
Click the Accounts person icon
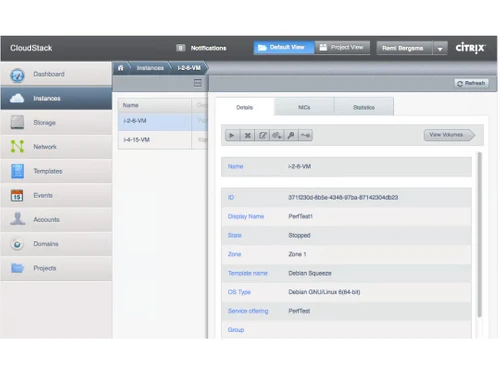17,219
